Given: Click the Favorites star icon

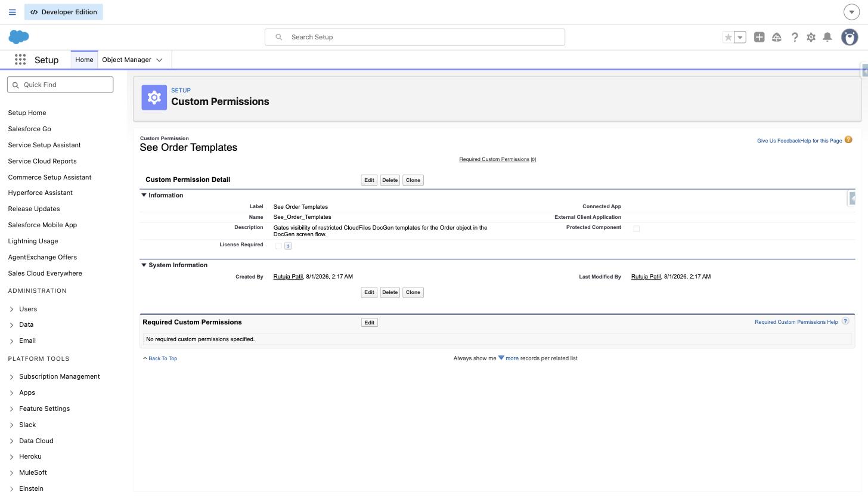Looking at the screenshot, I should [x=728, y=37].
